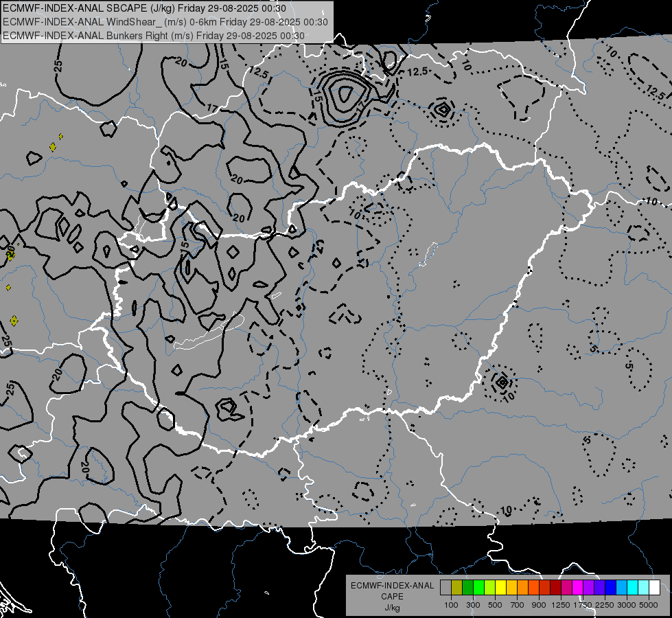
Task: Select the purple swatch after 1750
Action: (x=588, y=588)
